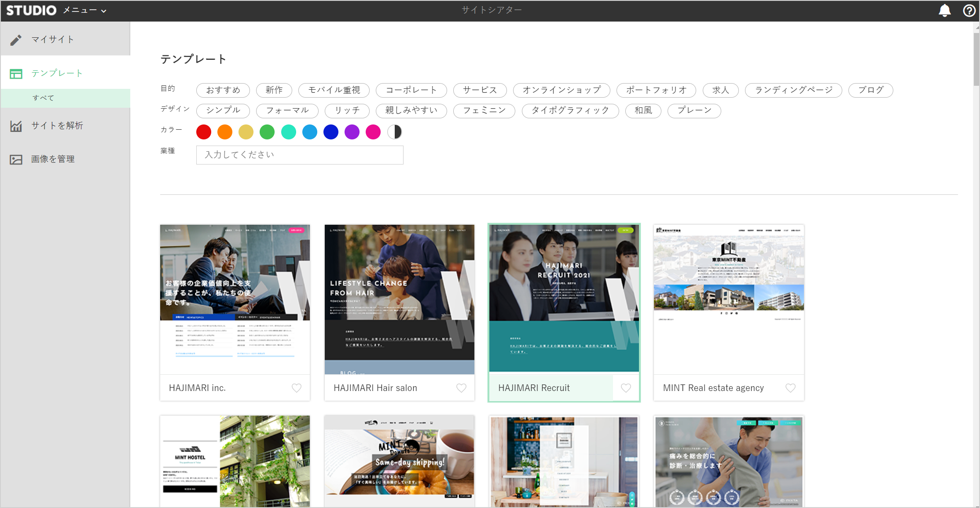Select the black-and-white monochrome color swatch
Viewport: 980px width, 508px height.
tap(395, 132)
